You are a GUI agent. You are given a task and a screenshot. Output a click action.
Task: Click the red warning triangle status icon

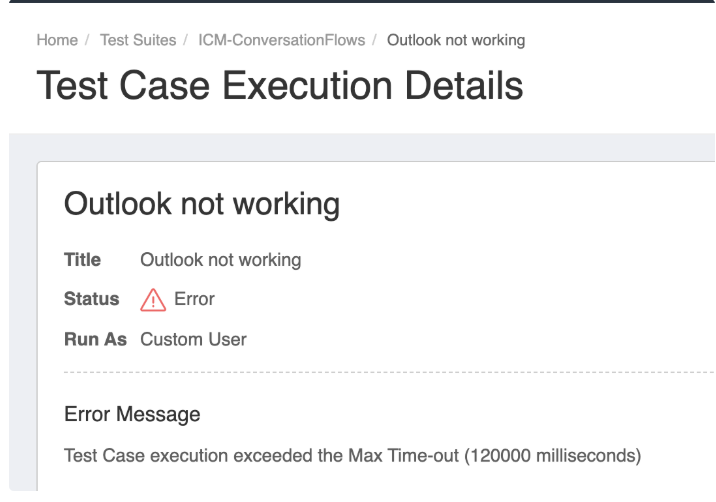coord(153,300)
